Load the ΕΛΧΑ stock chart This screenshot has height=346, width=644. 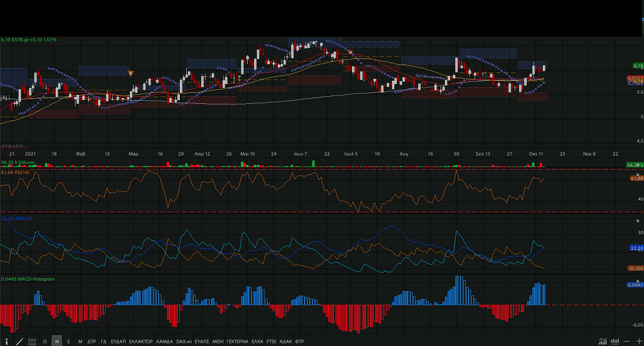point(257,342)
